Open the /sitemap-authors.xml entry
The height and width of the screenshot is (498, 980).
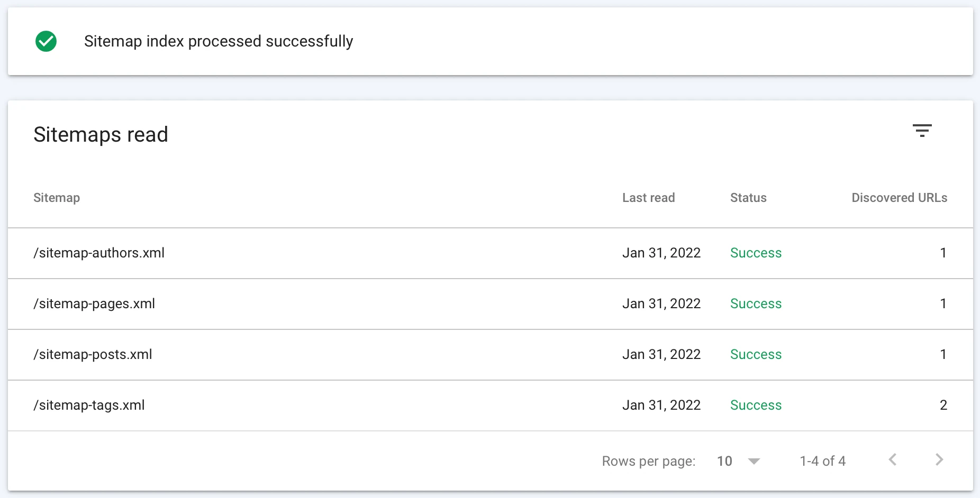99,253
